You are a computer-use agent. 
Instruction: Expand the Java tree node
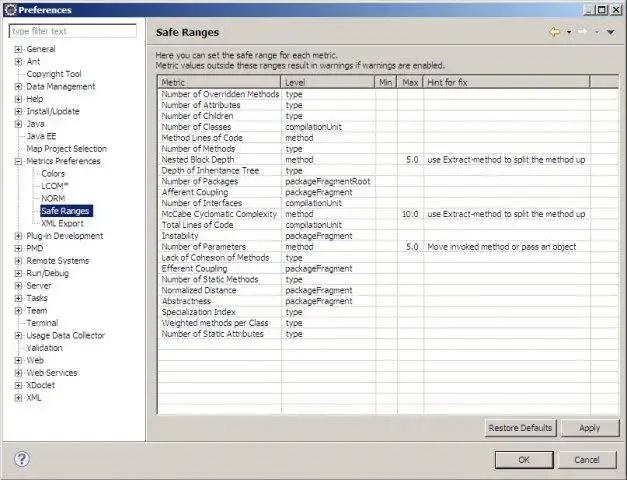click(x=18, y=124)
